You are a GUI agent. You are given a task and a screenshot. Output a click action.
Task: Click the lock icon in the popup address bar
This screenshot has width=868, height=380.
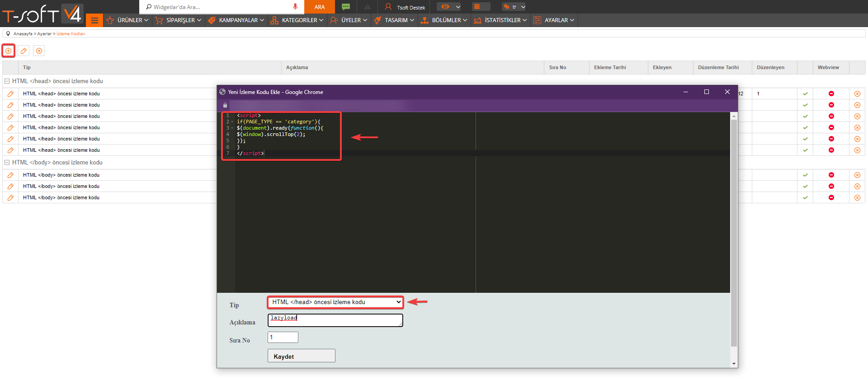[x=225, y=105]
